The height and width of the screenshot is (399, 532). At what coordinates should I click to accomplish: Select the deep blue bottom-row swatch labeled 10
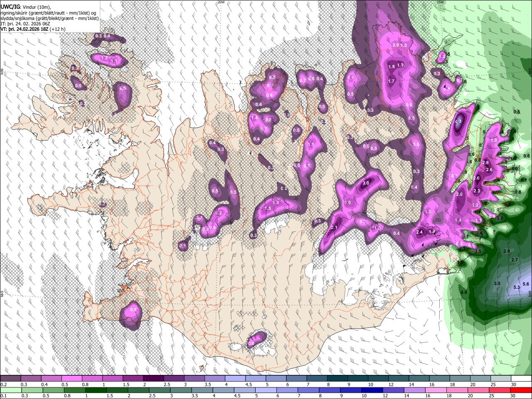tap(372, 390)
